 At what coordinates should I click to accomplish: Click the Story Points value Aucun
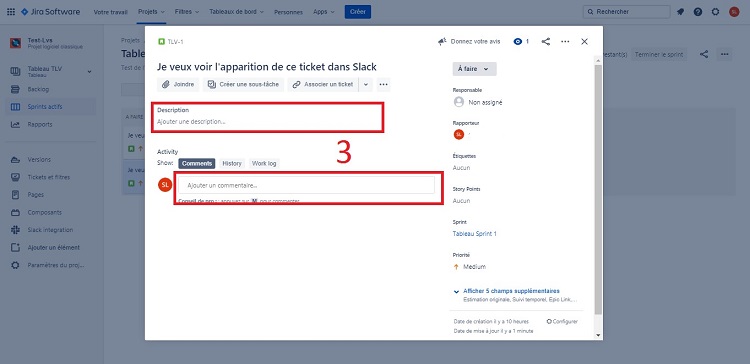(462, 201)
